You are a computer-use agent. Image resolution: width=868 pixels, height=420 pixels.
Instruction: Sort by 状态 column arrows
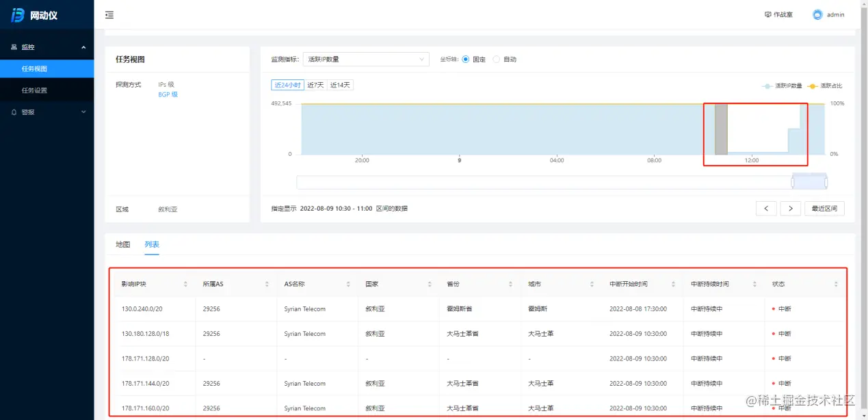(x=836, y=284)
